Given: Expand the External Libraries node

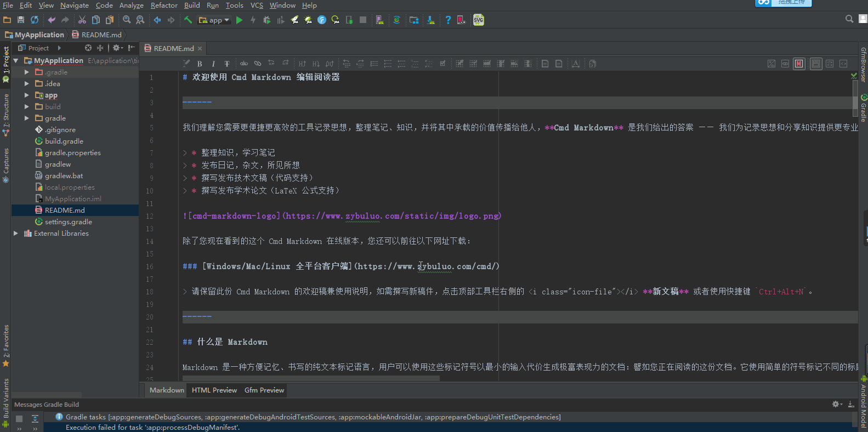Looking at the screenshot, I should (x=16, y=233).
